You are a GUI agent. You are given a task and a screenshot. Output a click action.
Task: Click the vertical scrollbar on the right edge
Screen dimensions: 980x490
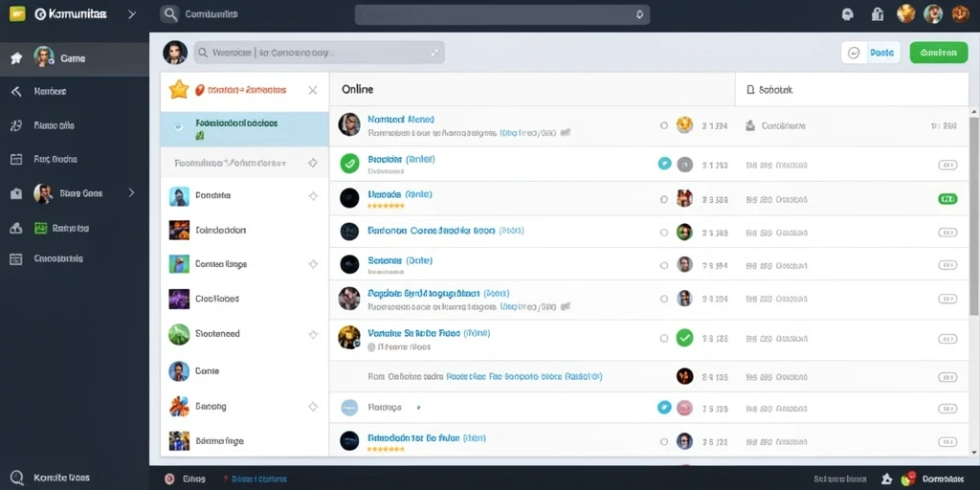pyautogui.click(x=973, y=215)
